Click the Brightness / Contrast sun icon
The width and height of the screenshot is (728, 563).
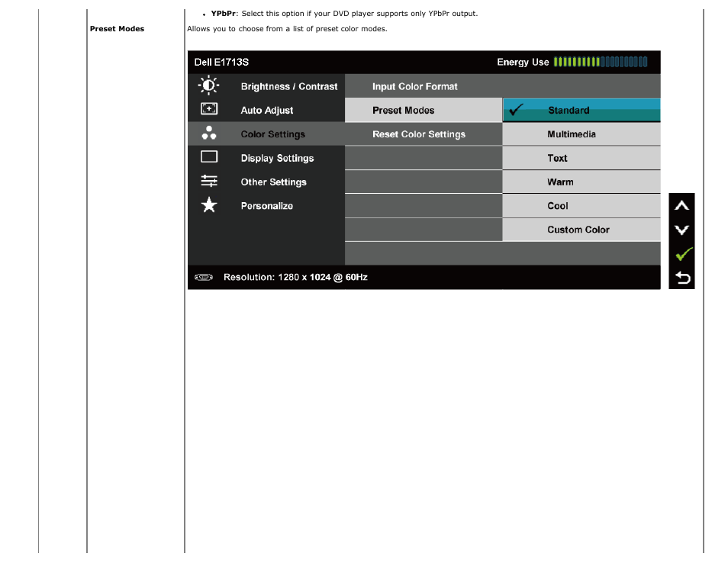209,86
